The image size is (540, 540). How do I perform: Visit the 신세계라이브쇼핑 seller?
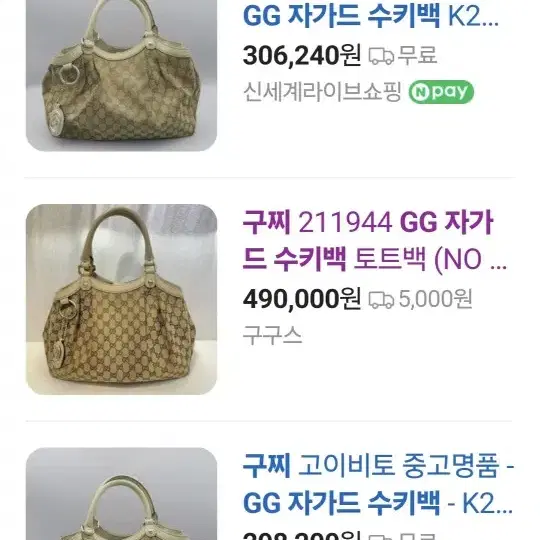click(x=323, y=92)
